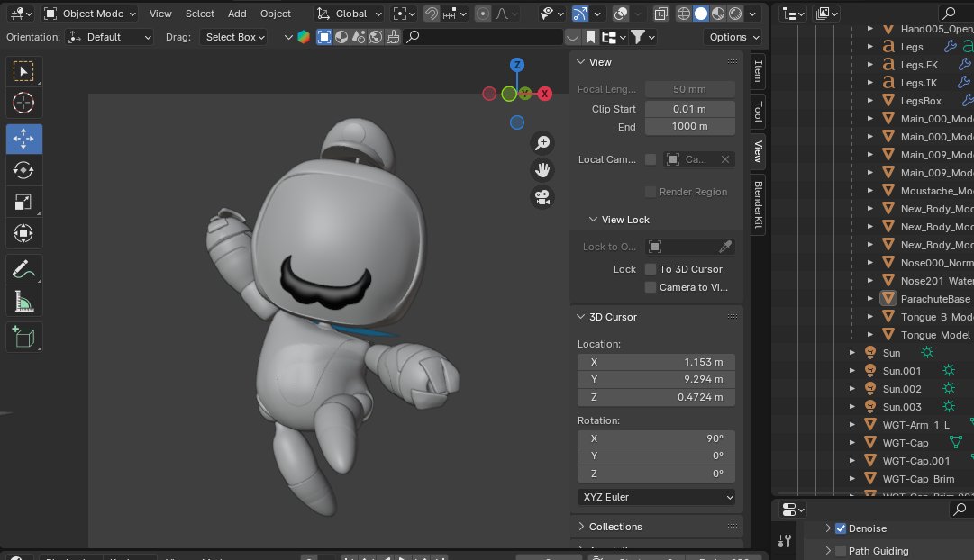This screenshot has height=560, width=974.
Task: Switch to solid viewport shading
Action: [x=701, y=14]
